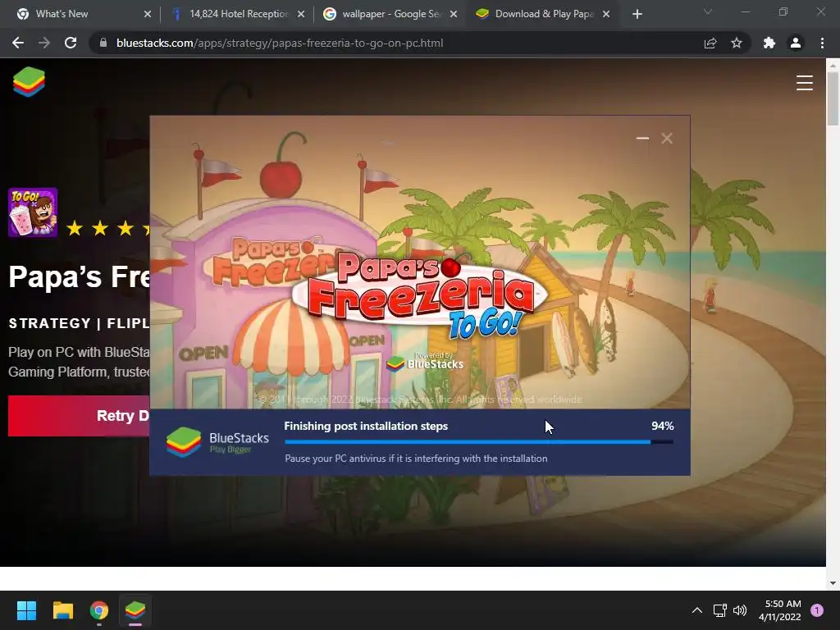Screen dimensions: 840x630
Task: Click the second yellow rating star
Action: pos(100,228)
